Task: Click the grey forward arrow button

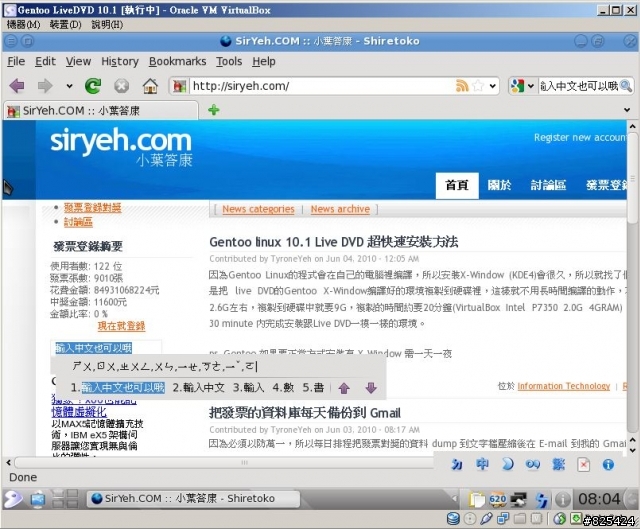Action: coord(45,86)
